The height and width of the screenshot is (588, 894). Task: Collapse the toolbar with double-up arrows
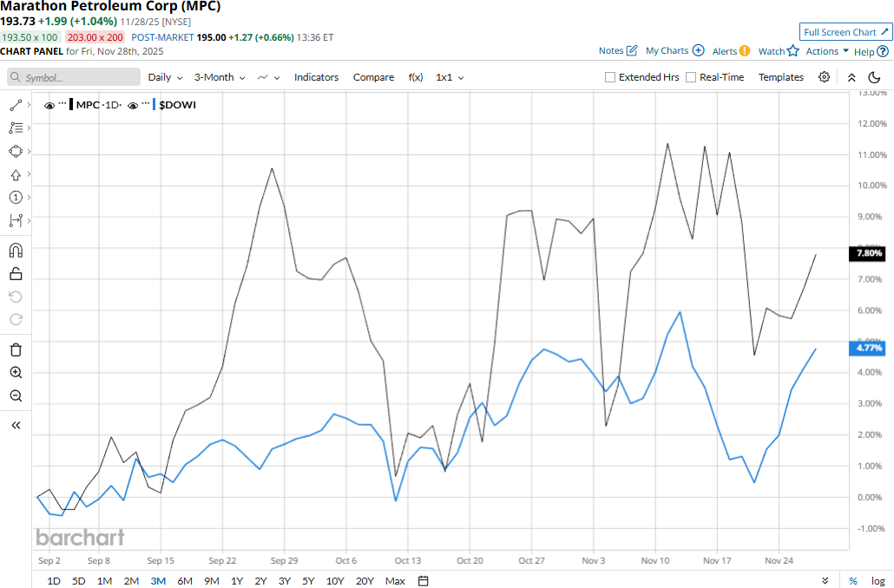point(851,77)
